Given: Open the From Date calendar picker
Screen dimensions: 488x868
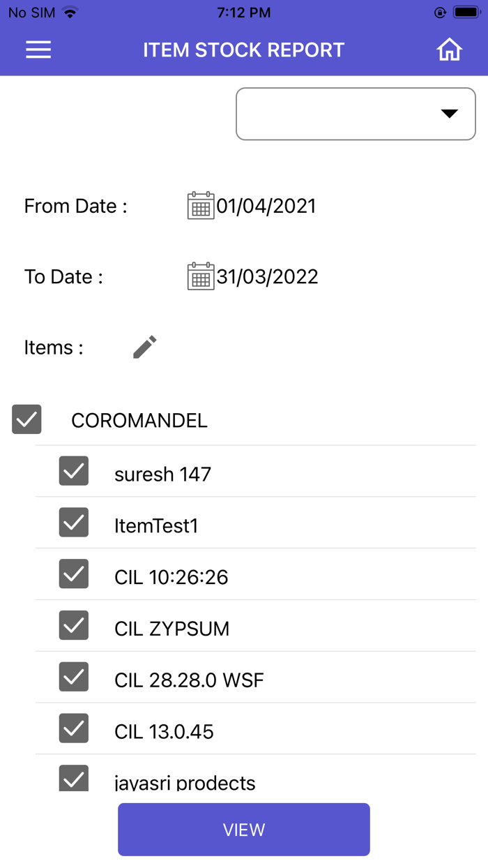Looking at the screenshot, I should coord(200,206).
